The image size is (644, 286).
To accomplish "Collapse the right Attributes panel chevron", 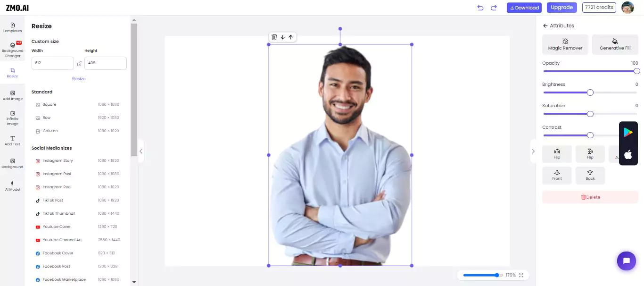I will click(533, 151).
